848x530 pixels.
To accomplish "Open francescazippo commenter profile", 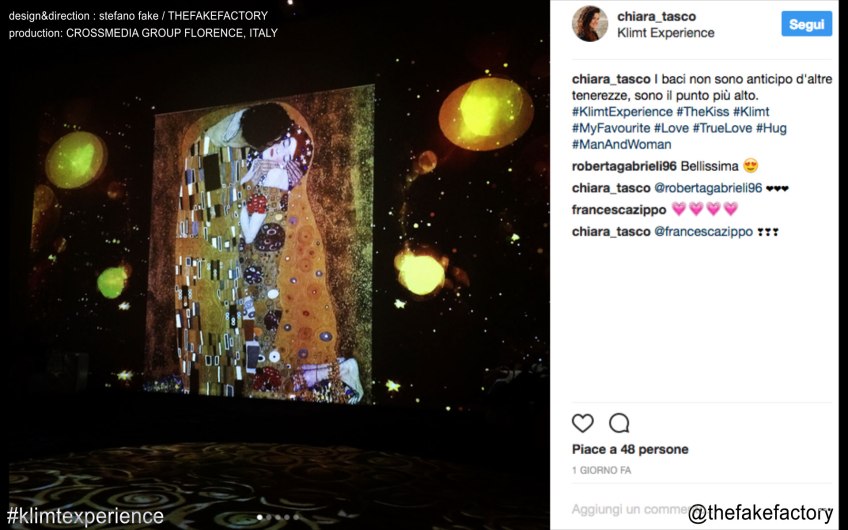I will pyautogui.click(x=619, y=210).
